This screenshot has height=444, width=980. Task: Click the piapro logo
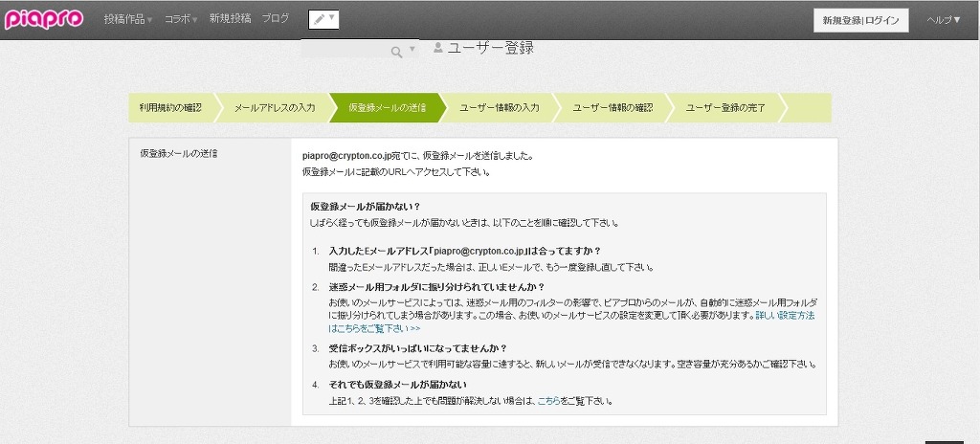[44, 19]
